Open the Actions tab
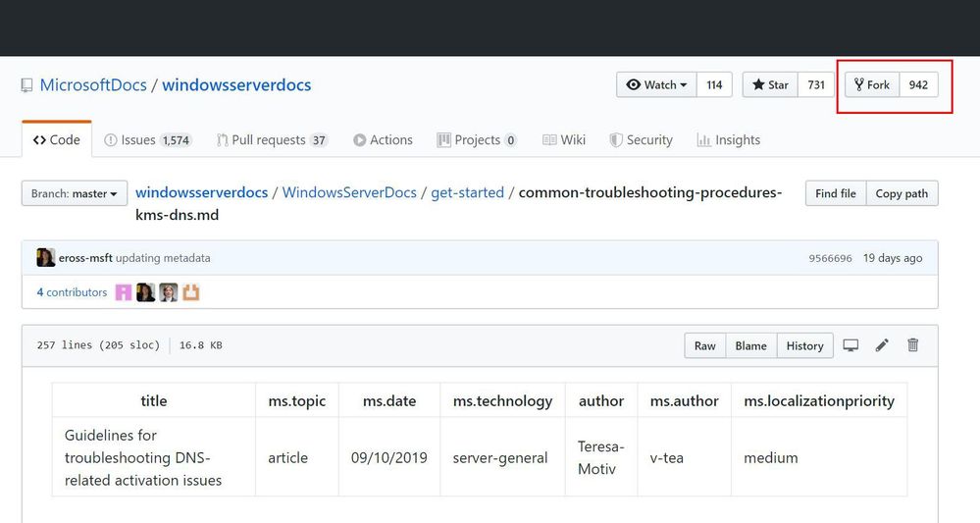The width and height of the screenshot is (980, 523). [383, 140]
